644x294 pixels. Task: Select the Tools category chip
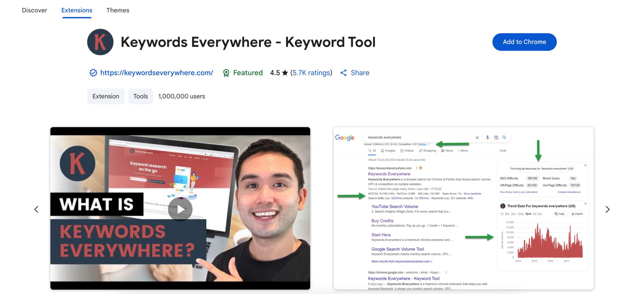coord(140,96)
